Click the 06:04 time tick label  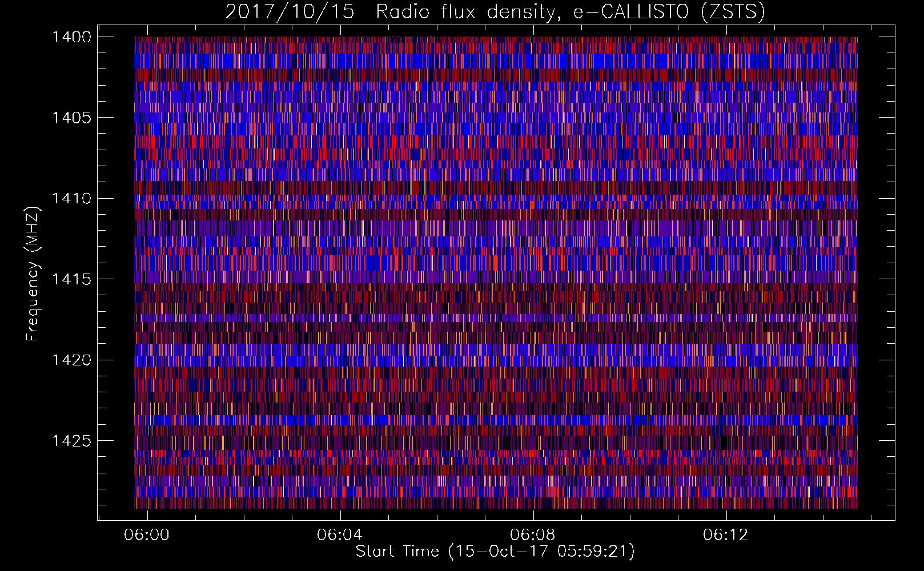point(340,535)
